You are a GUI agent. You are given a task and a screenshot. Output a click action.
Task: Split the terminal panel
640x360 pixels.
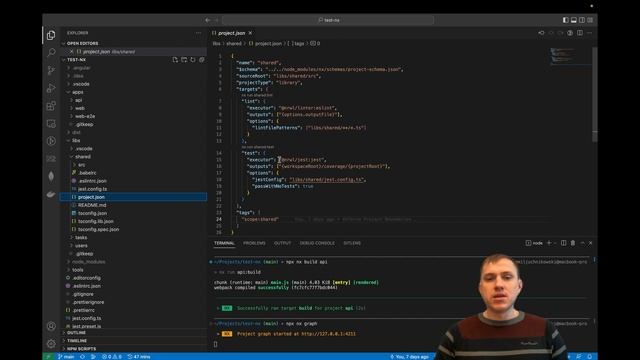[564, 243]
